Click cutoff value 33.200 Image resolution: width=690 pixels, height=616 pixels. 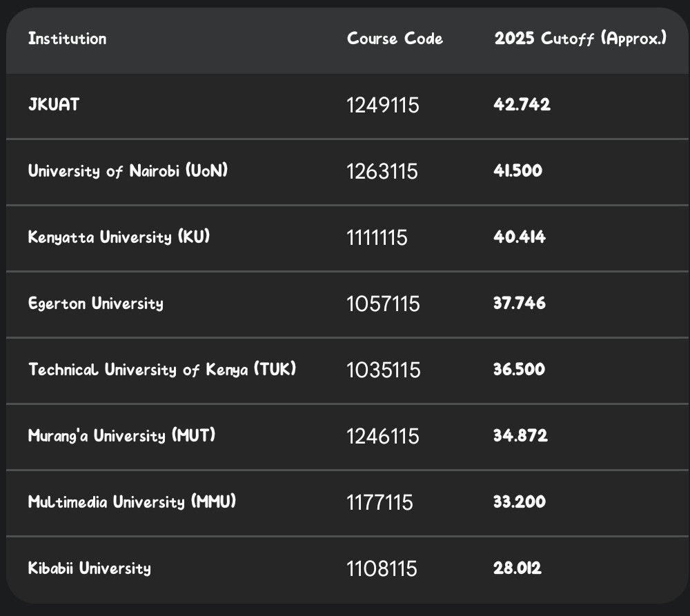click(520, 501)
